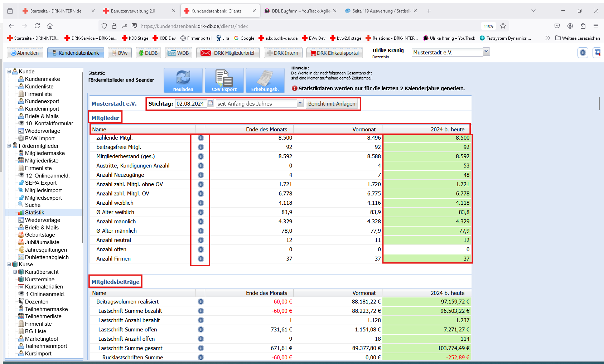This screenshot has width=604, height=364.
Task: Collapse the Kunde tree node
Action: click(9, 72)
